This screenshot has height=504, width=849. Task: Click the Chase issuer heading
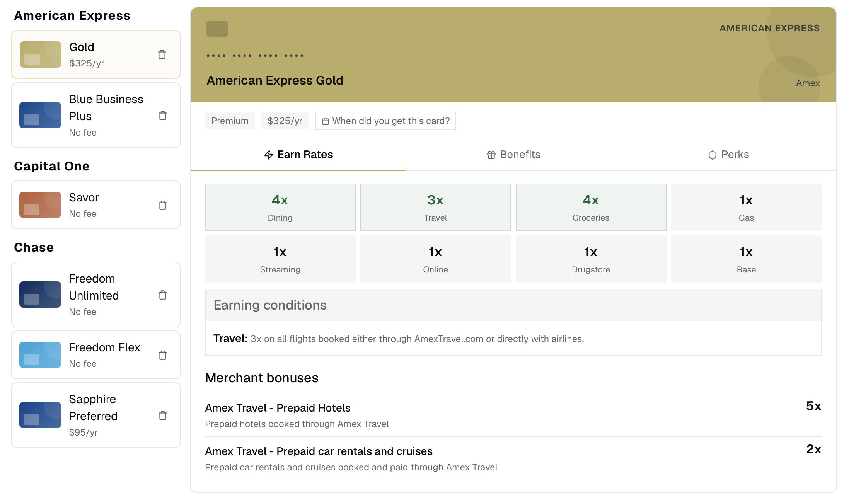pyautogui.click(x=34, y=247)
